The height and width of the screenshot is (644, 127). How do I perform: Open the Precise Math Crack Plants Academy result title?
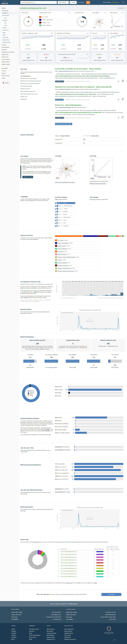point(78,69)
